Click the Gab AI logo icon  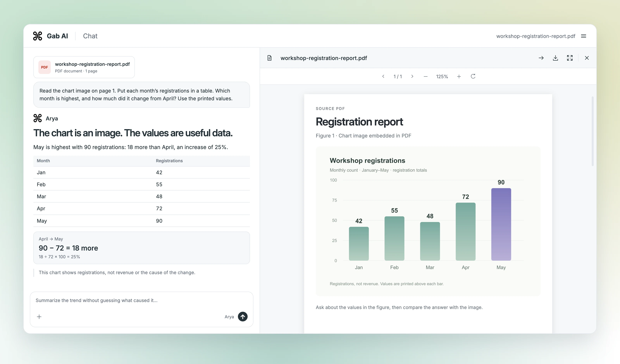click(38, 36)
